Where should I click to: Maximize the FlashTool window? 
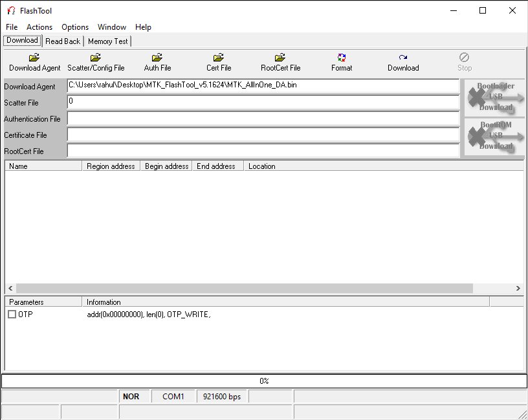coord(483,11)
